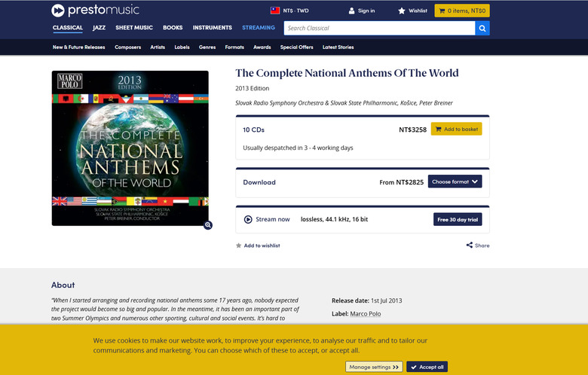This screenshot has height=375, width=588.
Task: Click the Stream now play icon
Action: (x=248, y=220)
